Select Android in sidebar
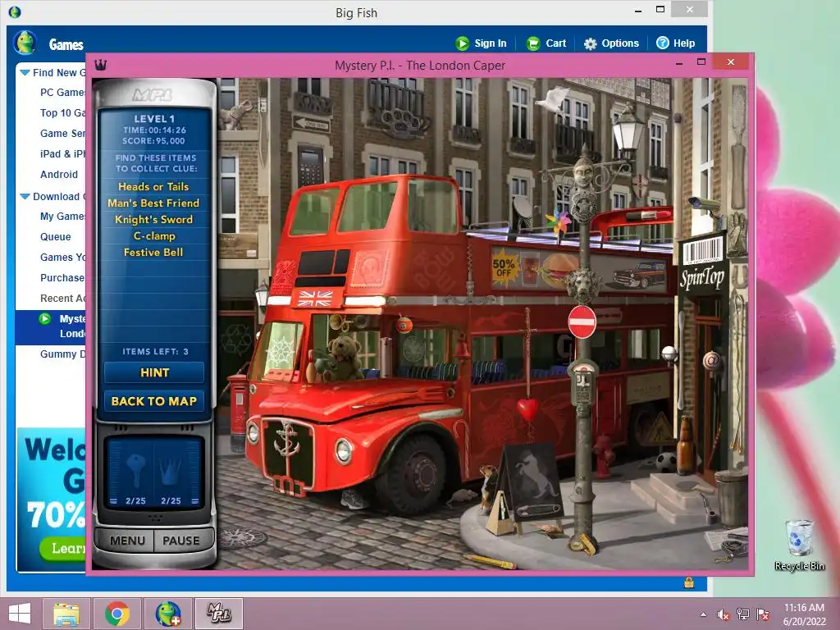840x630 pixels. (59, 175)
